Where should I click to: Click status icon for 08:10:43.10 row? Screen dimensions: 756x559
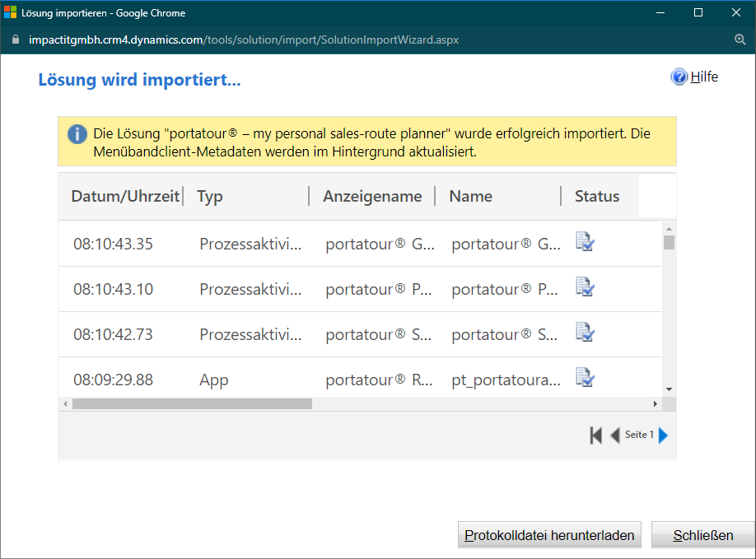(585, 287)
